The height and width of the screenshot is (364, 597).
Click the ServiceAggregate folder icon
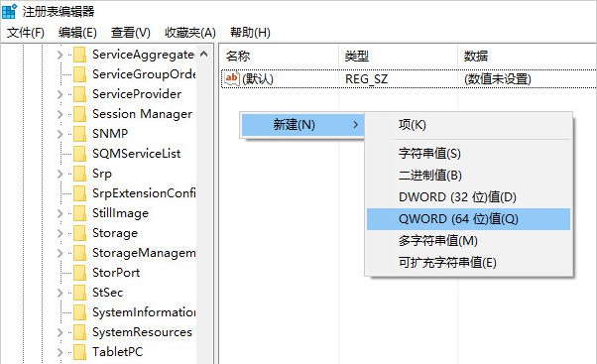79,55
